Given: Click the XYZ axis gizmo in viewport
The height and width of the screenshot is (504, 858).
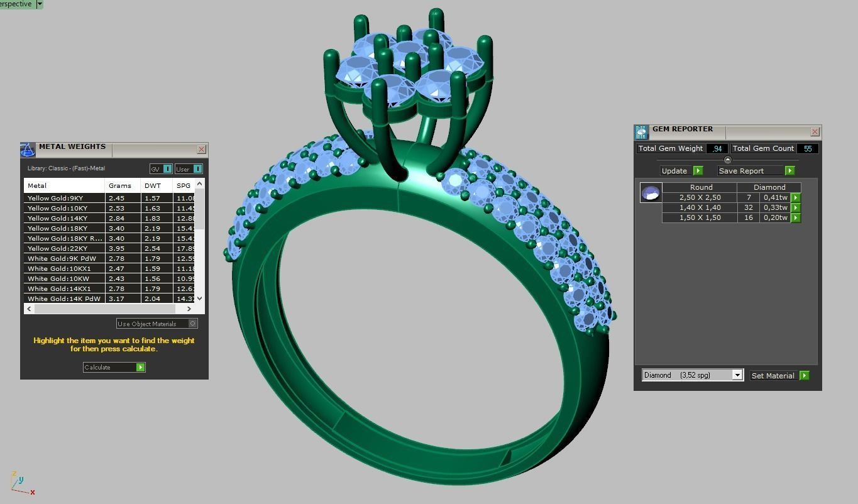Looking at the screenshot, I should (22, 483).
